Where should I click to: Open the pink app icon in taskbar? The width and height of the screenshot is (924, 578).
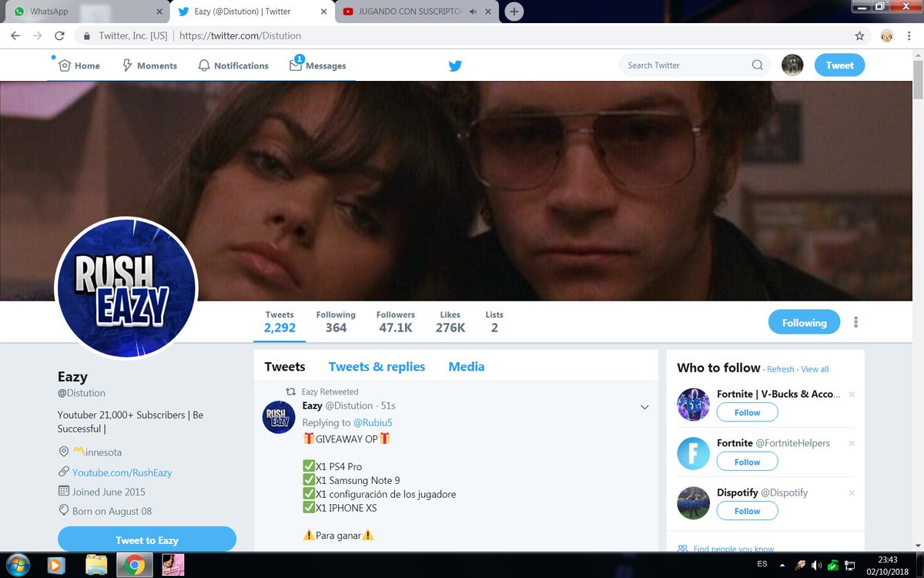(172, 566)
